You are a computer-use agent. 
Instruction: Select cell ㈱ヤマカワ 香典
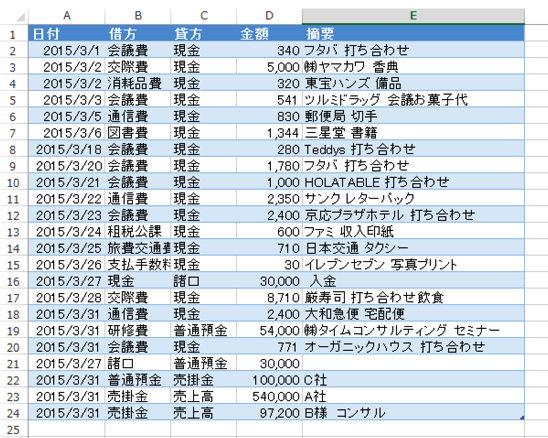[413, 67]
